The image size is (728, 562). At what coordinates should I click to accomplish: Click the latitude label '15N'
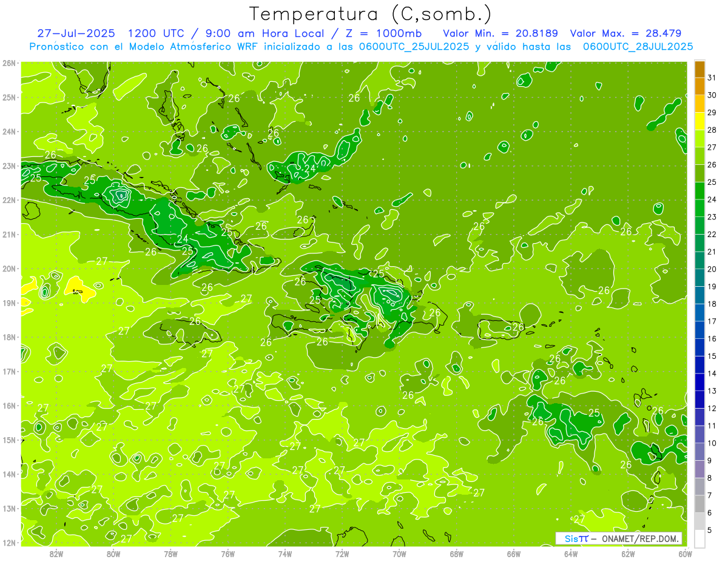(x=9, y=440)
